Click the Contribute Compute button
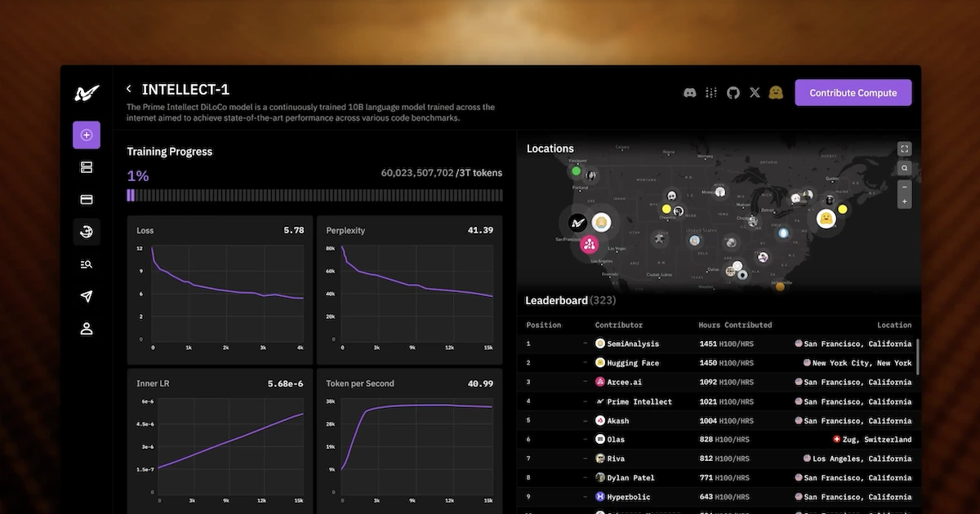980x514 pixels. point(853,93)
